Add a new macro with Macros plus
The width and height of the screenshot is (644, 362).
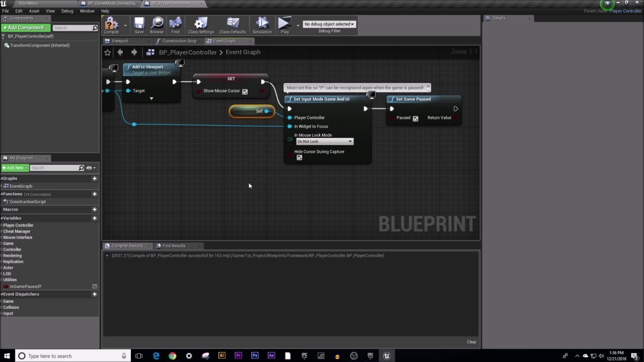coord(94,209)
